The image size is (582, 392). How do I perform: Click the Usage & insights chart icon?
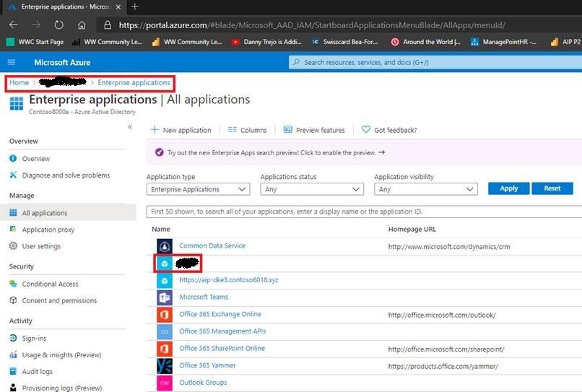click(13, 354)
